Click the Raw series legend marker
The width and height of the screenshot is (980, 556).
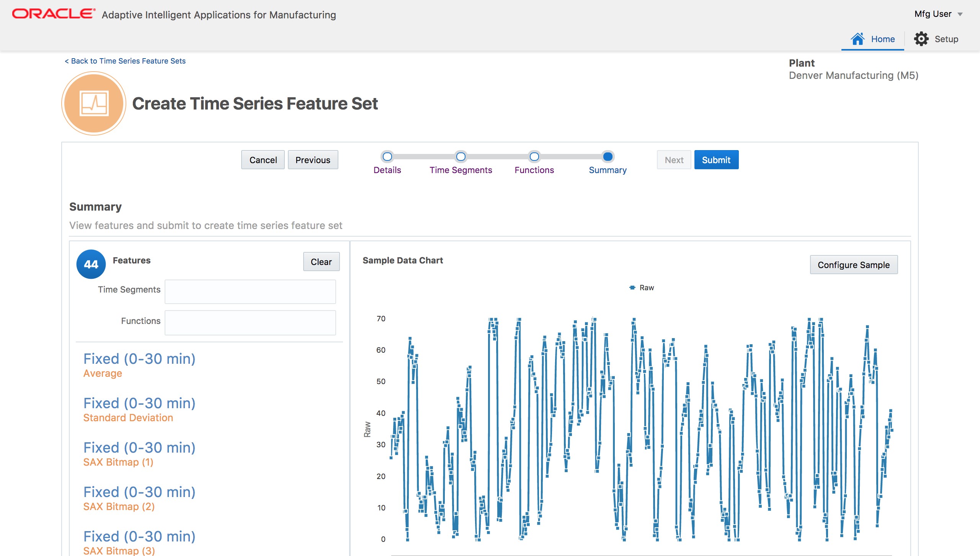pos(632,287)
